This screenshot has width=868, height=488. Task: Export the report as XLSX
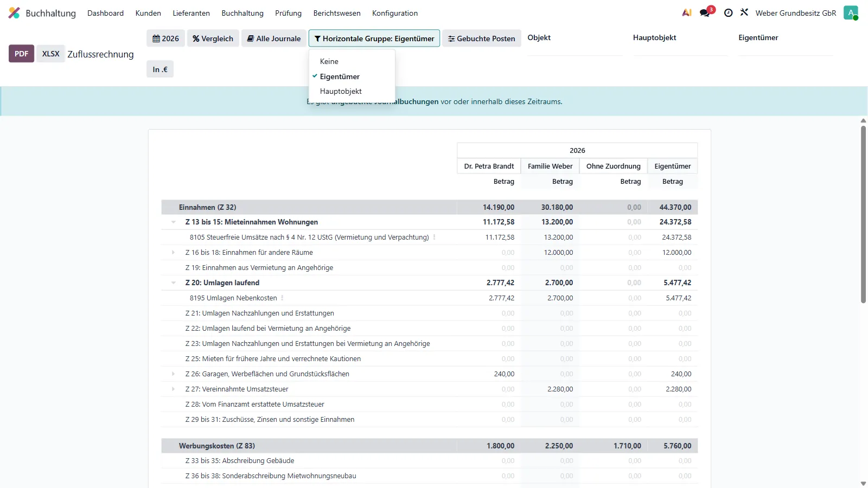pos(51,54)
